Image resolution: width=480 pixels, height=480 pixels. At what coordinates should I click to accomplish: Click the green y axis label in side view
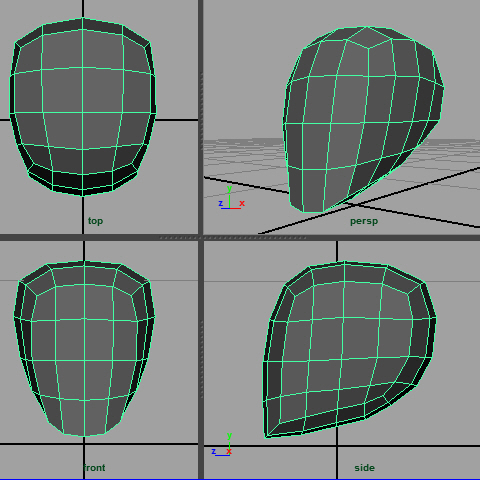tap(229, 436)
